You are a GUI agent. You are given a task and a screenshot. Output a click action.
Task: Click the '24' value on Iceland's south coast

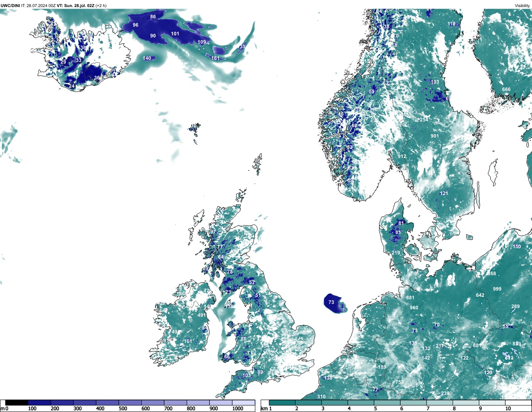[x=72, y=86]
